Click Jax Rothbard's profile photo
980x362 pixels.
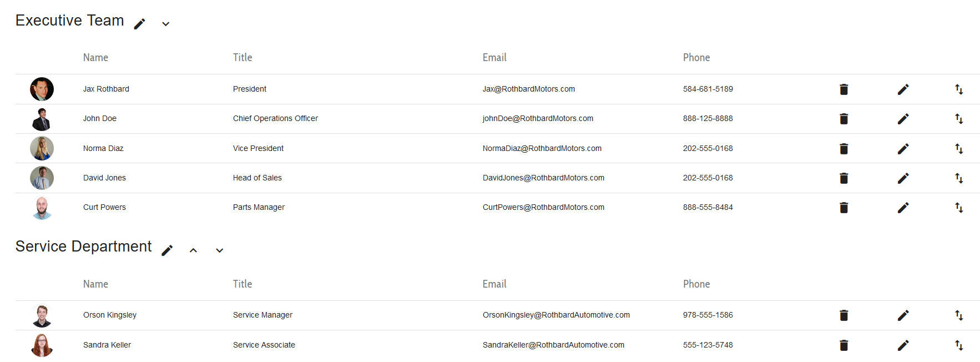pyautogui.click(x=42, y=89)
